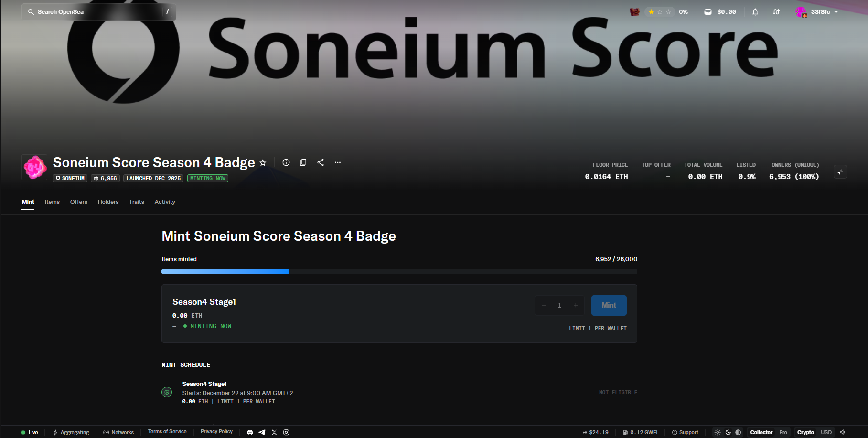Viewport: 868px width, 438px height.
Task: Open the Discord link icon
Action: pyautogui.click(x=250, y=432)
